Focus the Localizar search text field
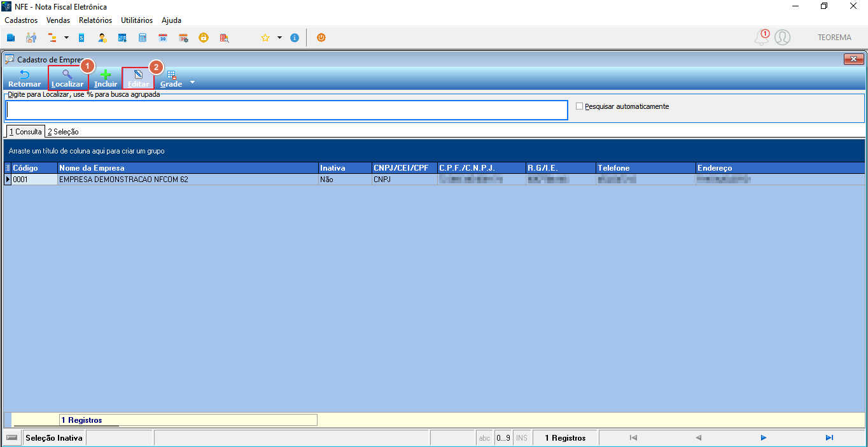 click(x=286, y=110)
